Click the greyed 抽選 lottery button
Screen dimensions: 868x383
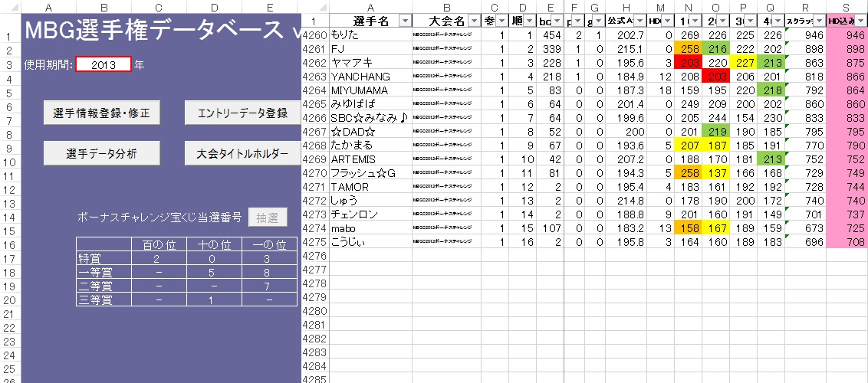pyautogui.click(x=268, y=217)
